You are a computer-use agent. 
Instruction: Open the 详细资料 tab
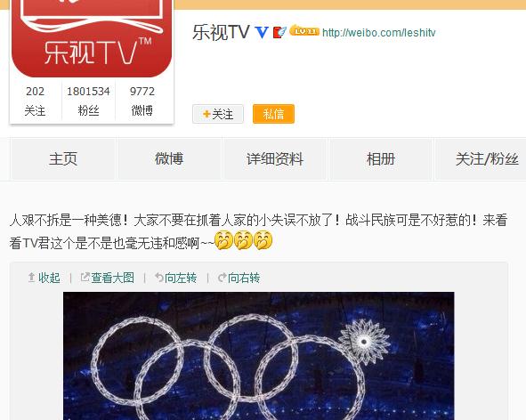[x=275, y=158]
